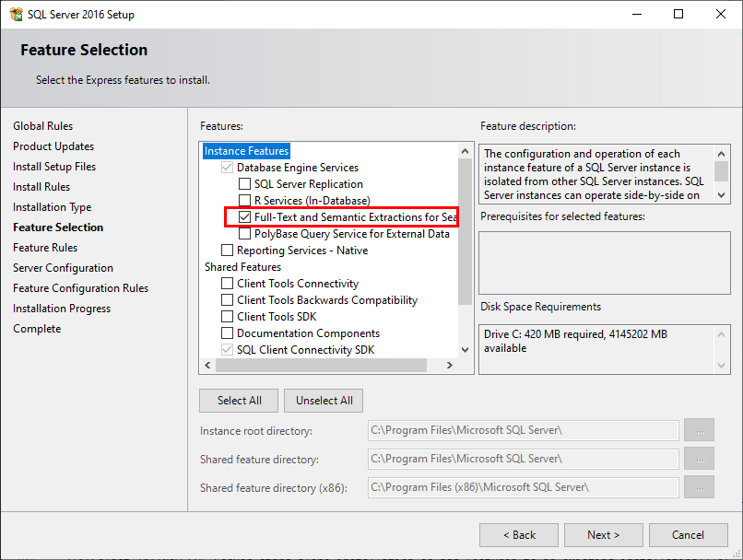Proceed with the Next button

[x=604, y=535]
